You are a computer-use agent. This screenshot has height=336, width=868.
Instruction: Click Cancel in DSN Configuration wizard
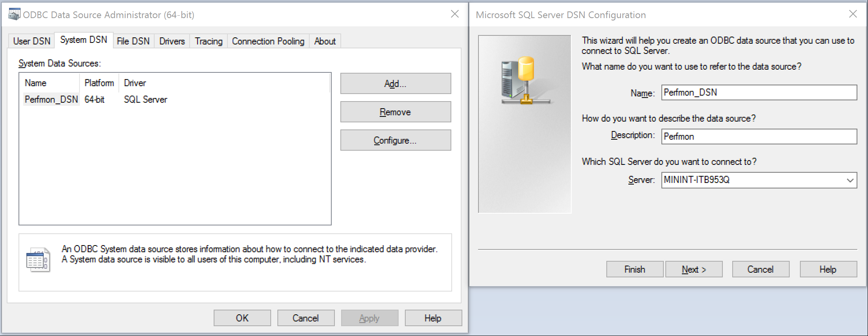pyautogui.click(x=761, y=269)
